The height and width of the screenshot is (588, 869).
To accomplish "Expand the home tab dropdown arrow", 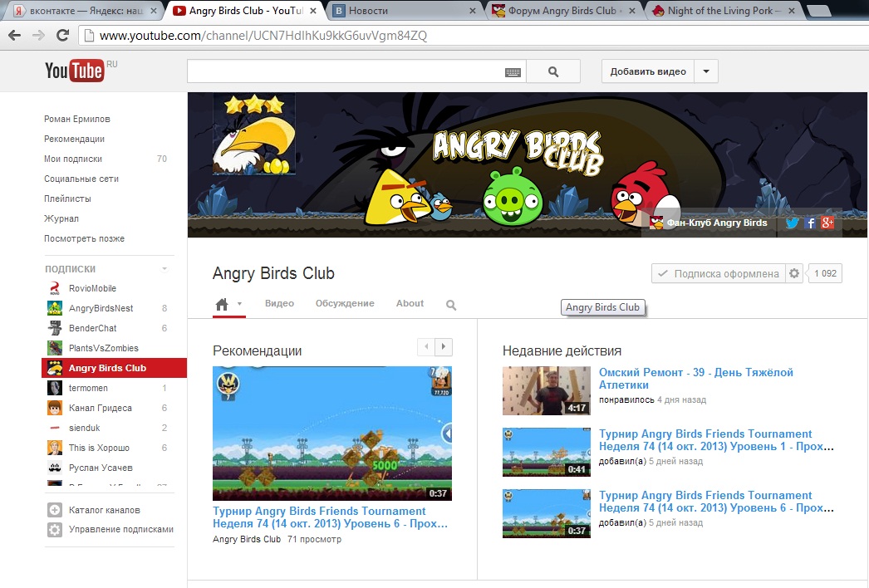I will click(239, 304).
